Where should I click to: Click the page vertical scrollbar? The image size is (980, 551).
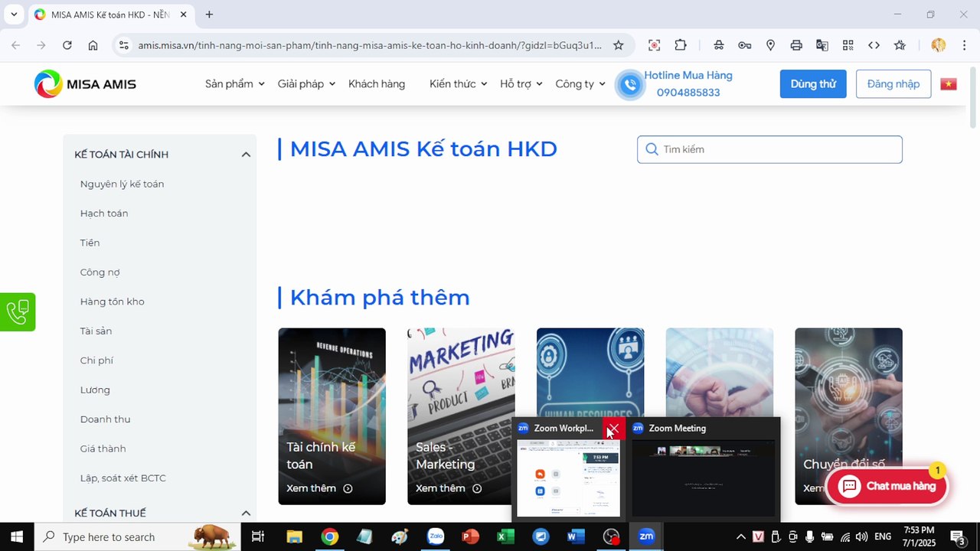coord(974,97)
